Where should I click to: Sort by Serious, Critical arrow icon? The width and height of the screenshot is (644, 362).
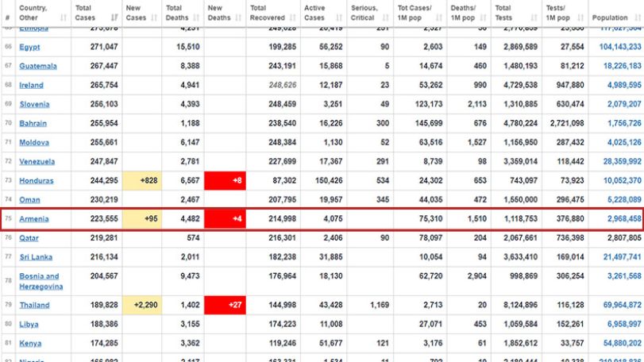coord(385,17)
